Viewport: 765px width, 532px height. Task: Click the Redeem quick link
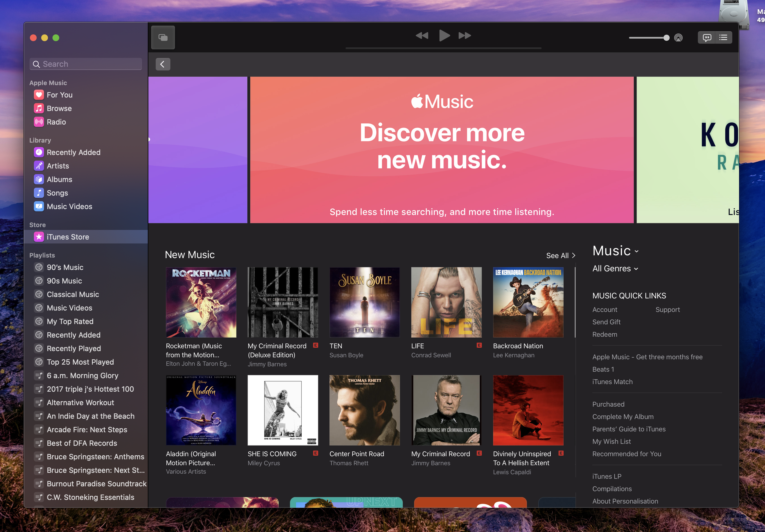pyautogui.click(x=604, y=334)
